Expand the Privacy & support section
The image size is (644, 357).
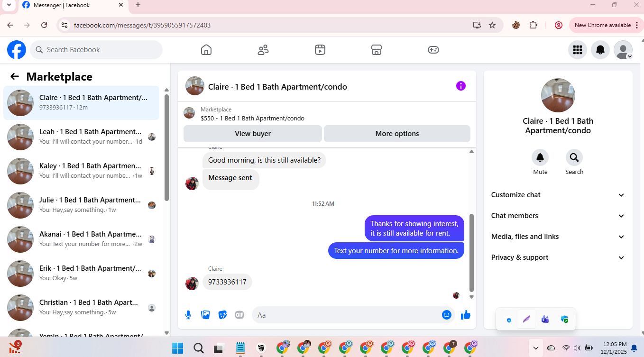(x=558, y=257)
